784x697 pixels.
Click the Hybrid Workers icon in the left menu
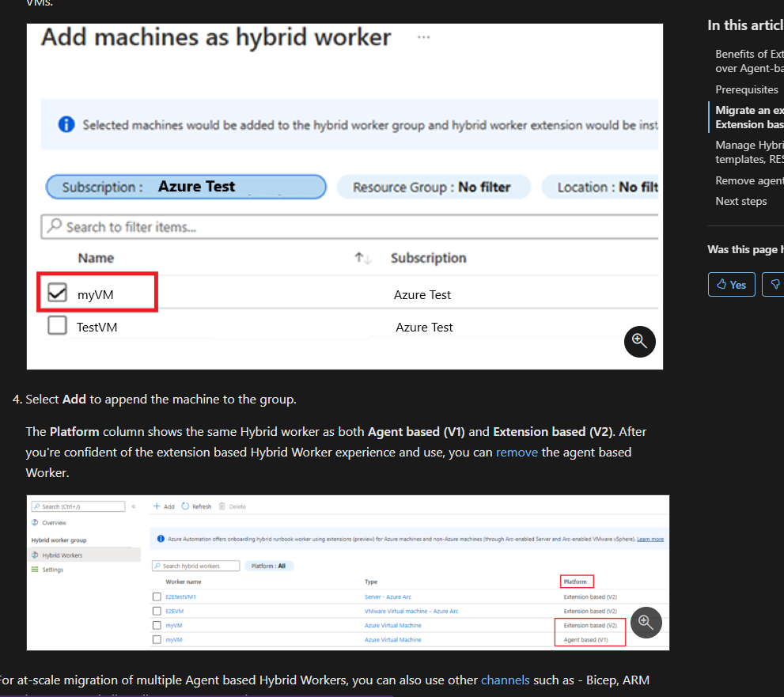click(35, 555)
